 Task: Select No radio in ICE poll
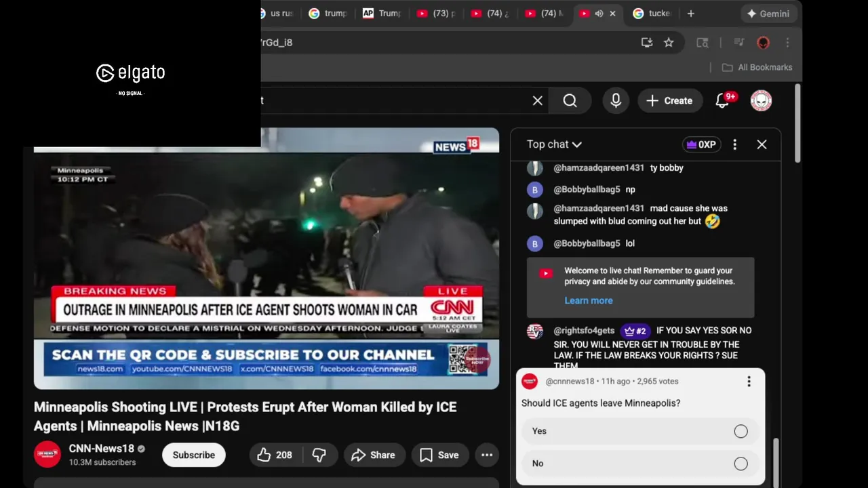[741, 464]
